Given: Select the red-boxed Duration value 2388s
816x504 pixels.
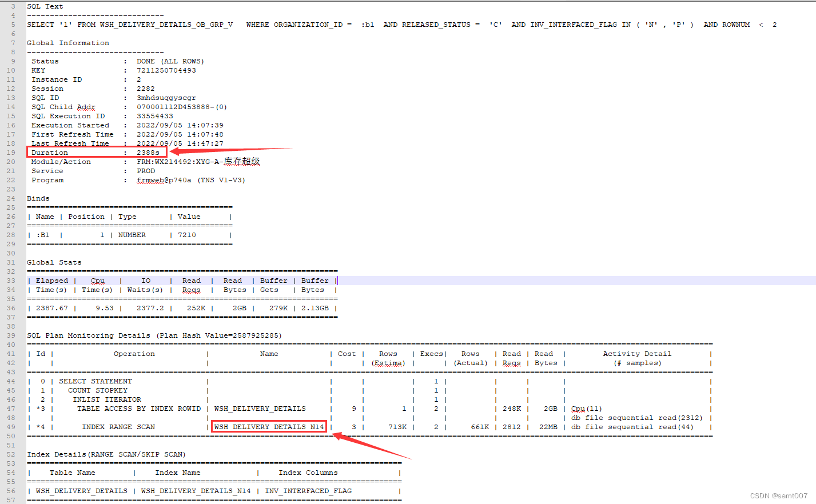Looking at the screenshot, I should [x=148, y=152].
